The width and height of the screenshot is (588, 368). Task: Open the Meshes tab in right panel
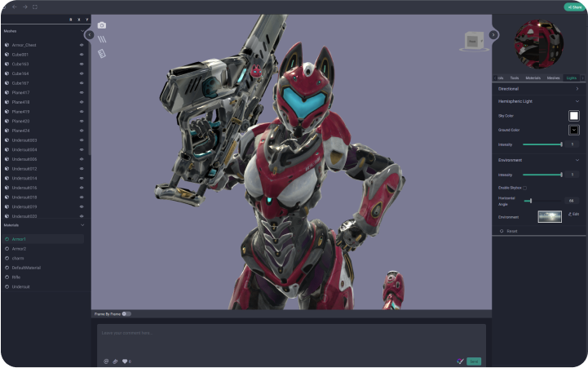tap(553, 78)
